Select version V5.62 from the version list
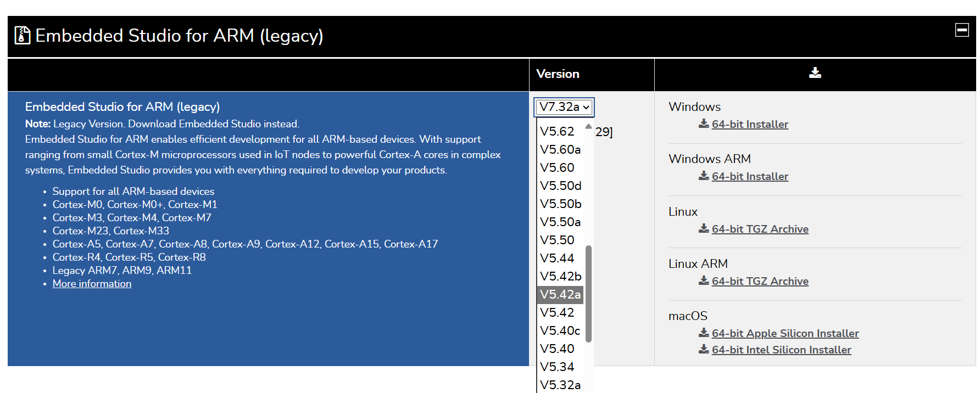This screenshot has width=980, height=393. (x=557, y=131)
